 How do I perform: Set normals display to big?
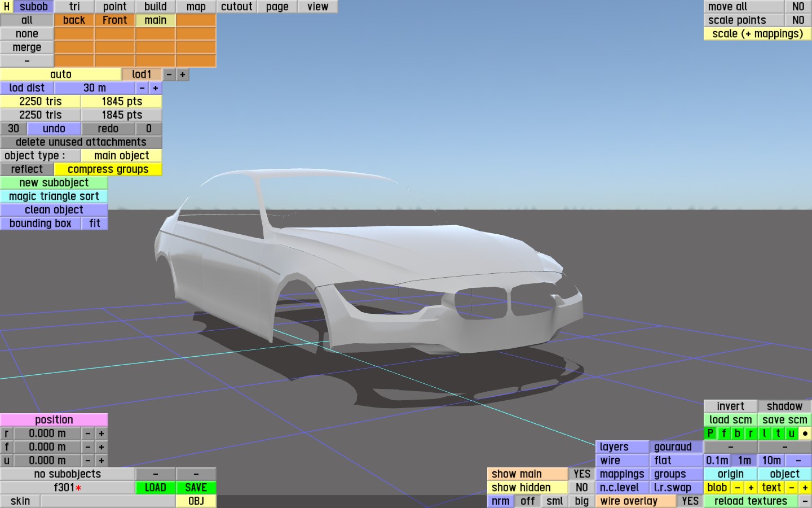click(x=582, y=501)
